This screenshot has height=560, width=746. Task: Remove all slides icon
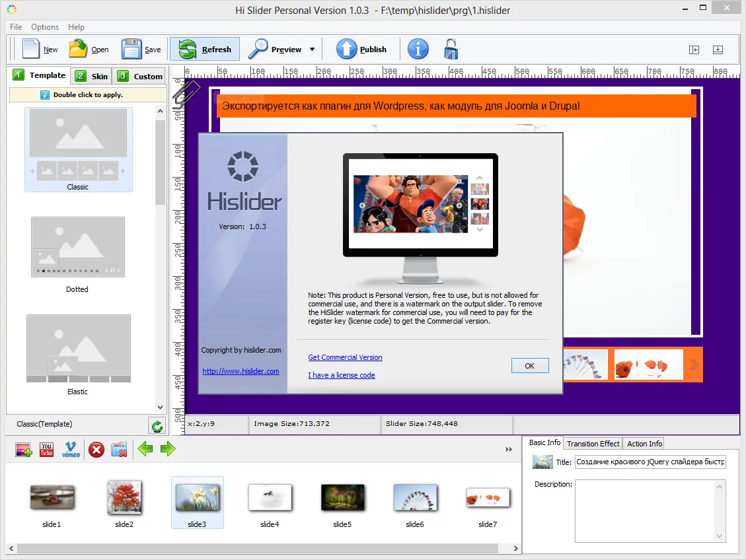(x=119, y=449)
